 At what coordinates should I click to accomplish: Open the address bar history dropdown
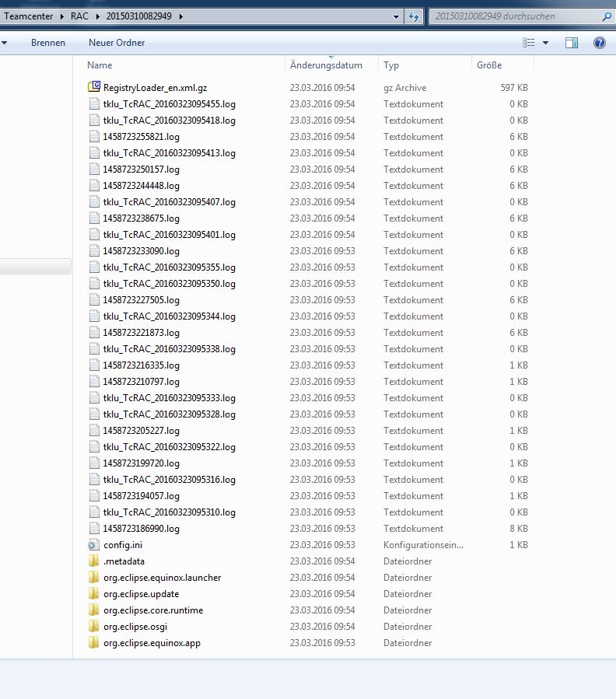pyautogui.click(x=396, y=17)
